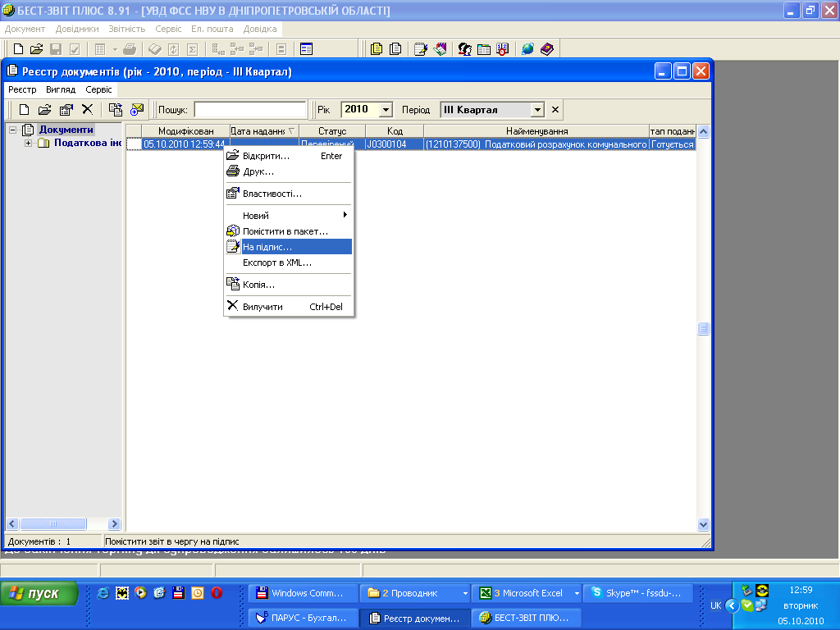Click the send by e-mail envelope icon
This screenshot has height=630, width=840.
pos(137,110)
